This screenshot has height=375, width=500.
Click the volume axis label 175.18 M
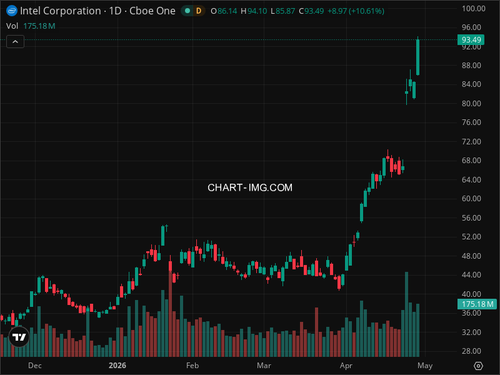point(477,304)
